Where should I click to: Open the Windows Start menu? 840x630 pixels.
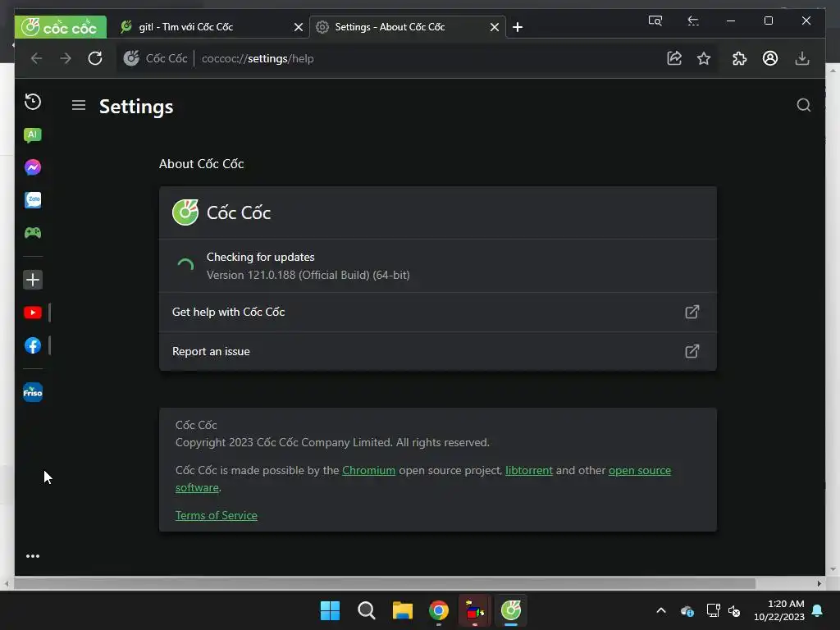tap(330, 610)
